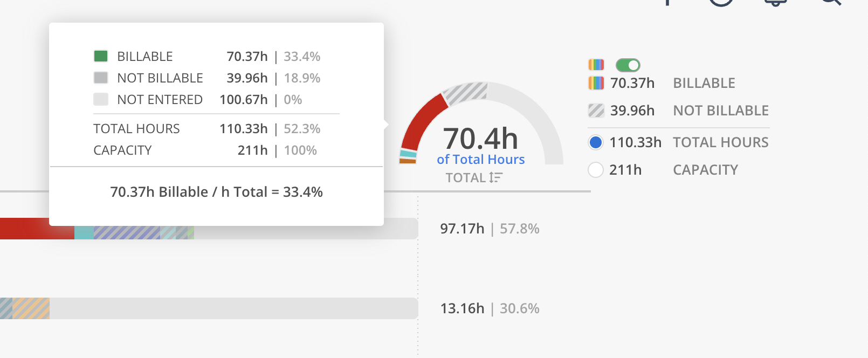The width and height of the screenshot is (868, 358).
Task: Click the 'of Total Hours' link
Action: [x=480, y=160]
